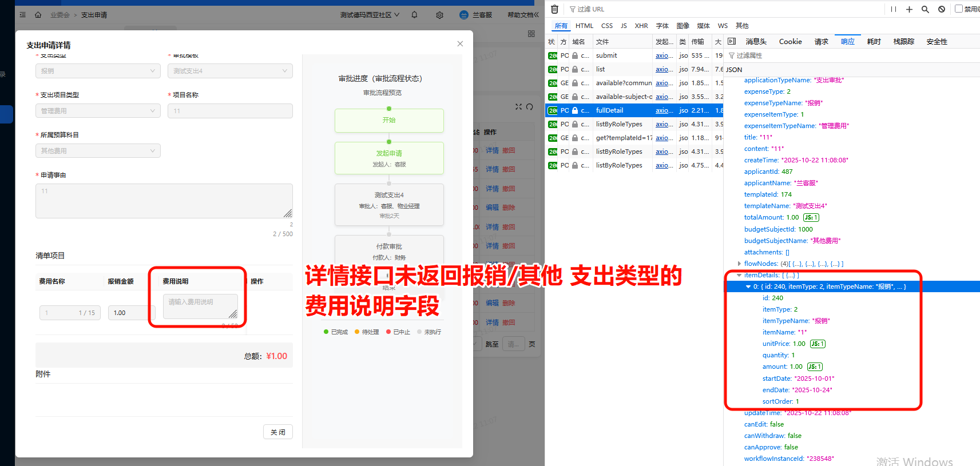Screen dimensions: 980x466
Task: Click the 申请事由 textarea
Action: pyautogui.click(x=164, y=201)
